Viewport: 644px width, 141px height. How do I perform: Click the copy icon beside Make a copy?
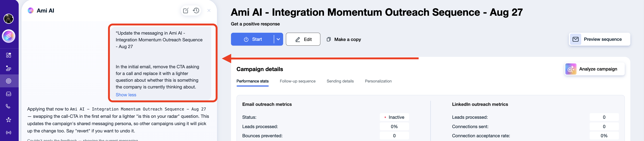tap(329, 39)
